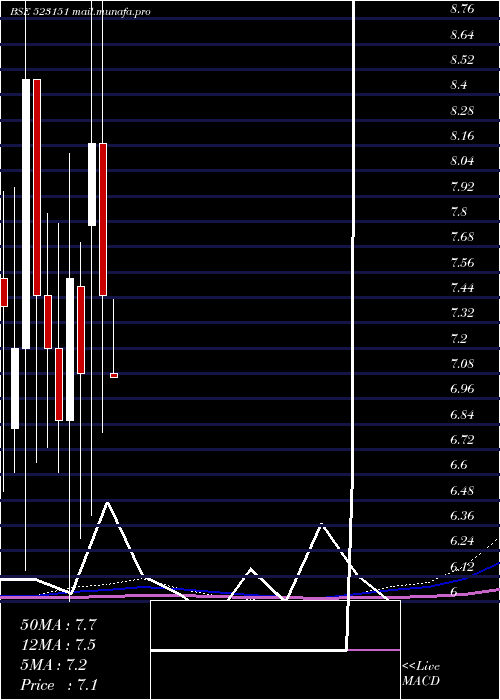
Task: Click the tall white candle reaching 8.4
Action: 26,214
